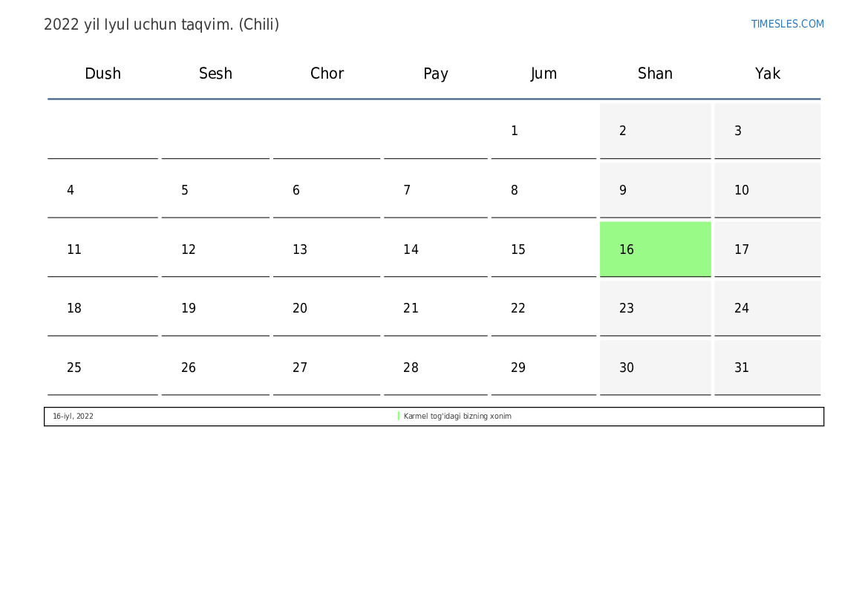Viewport: 868px width, 614px height.
Task: Click the green holiday marker in legend
Action: [x=399, y=417]
